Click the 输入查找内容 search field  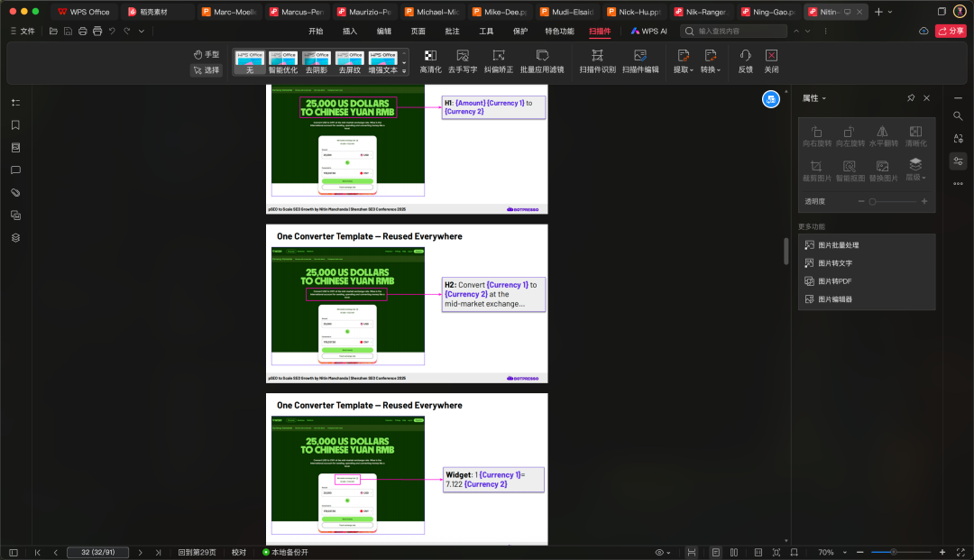(x=733, y=31)
